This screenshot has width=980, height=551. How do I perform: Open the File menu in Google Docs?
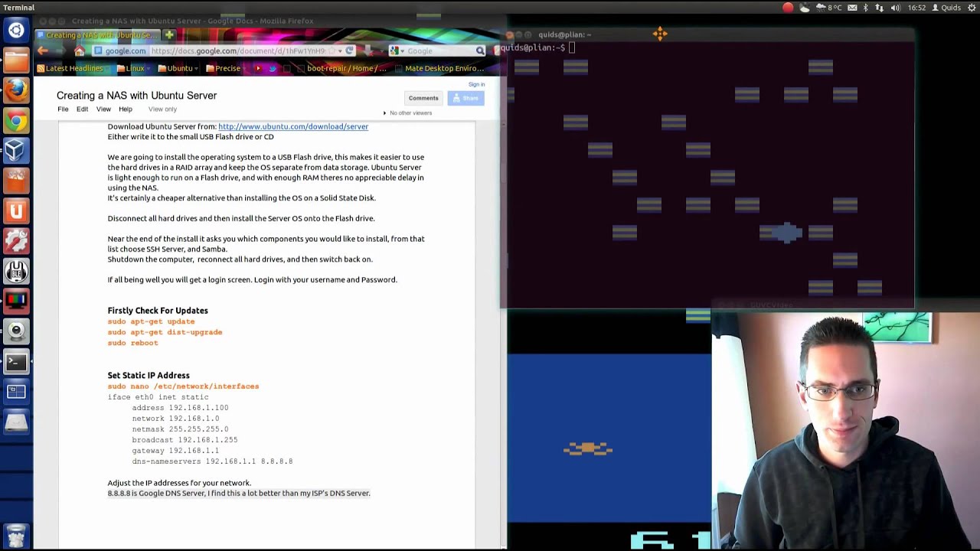click(x=63, y=109)
